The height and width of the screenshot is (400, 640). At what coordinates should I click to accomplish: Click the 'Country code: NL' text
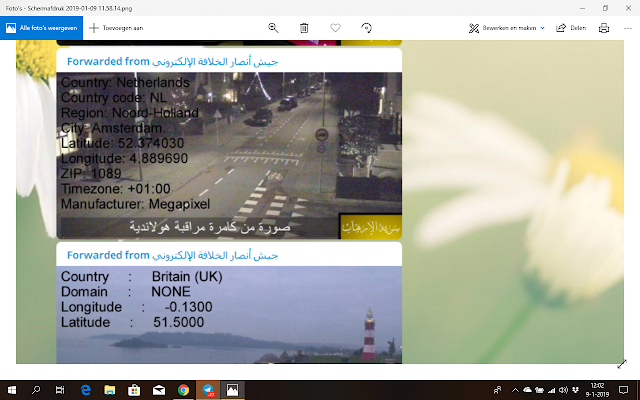point(114,98)
